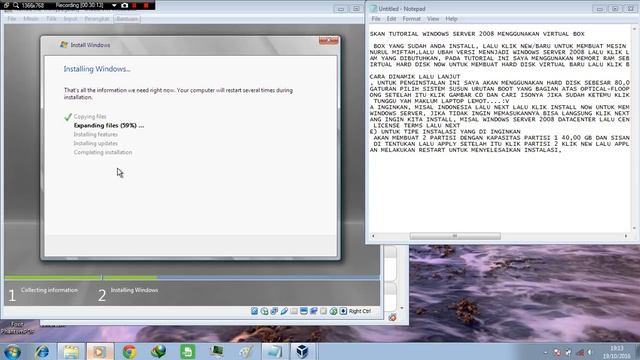Click Notepad horizontal scroll left arrow
The image size is (640, 360).
(373, 236)
